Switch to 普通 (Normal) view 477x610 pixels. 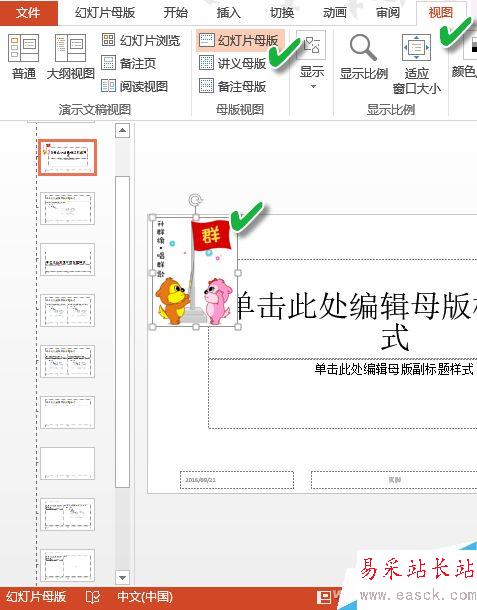click(23, 57)
